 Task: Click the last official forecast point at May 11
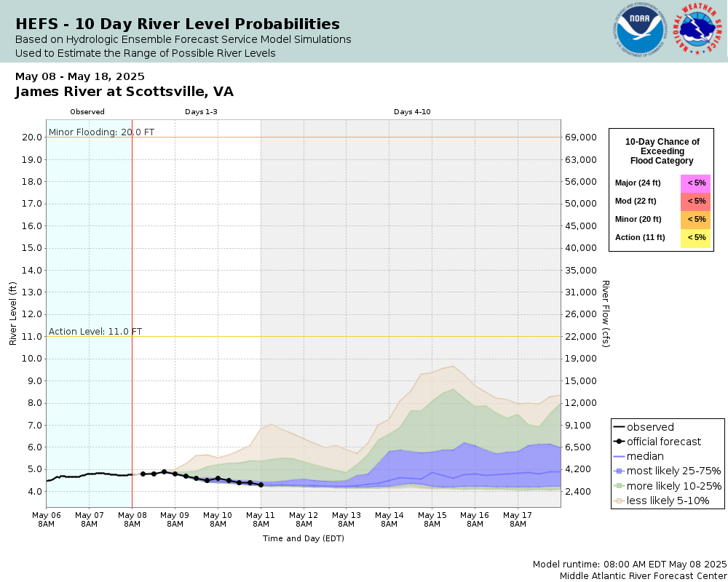261,485
